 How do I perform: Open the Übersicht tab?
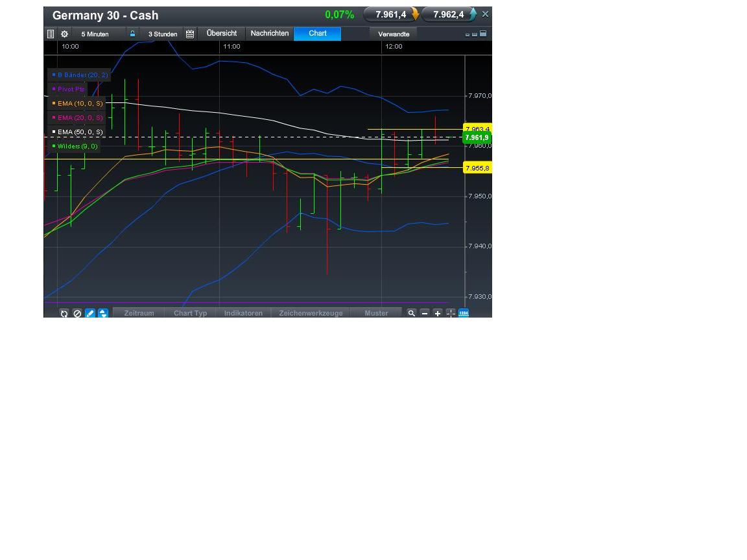click(x=222, y=33)
